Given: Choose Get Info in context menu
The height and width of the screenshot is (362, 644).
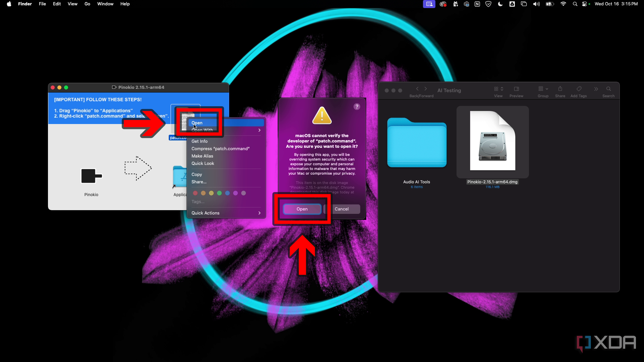Looking at the screenshot, I should tap(226, 141).
